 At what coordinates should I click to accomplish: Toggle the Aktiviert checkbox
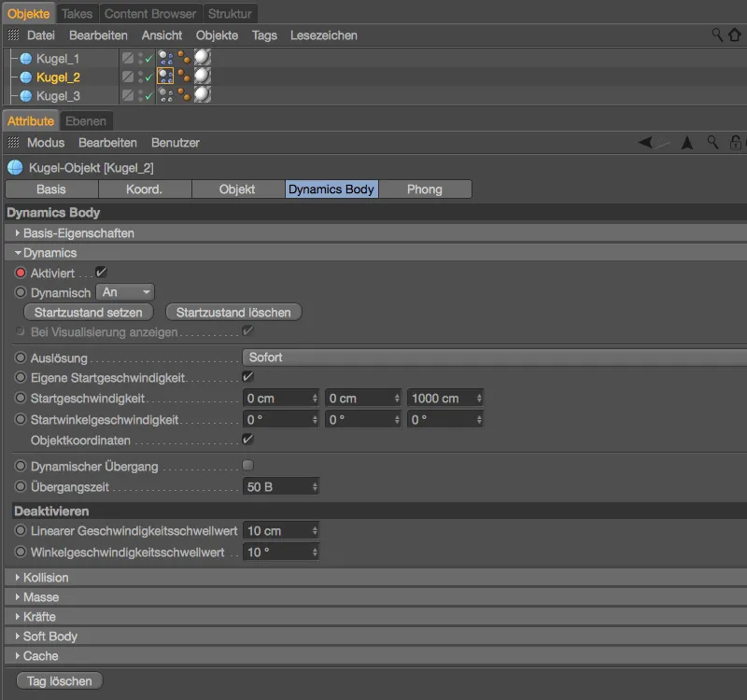102,273
